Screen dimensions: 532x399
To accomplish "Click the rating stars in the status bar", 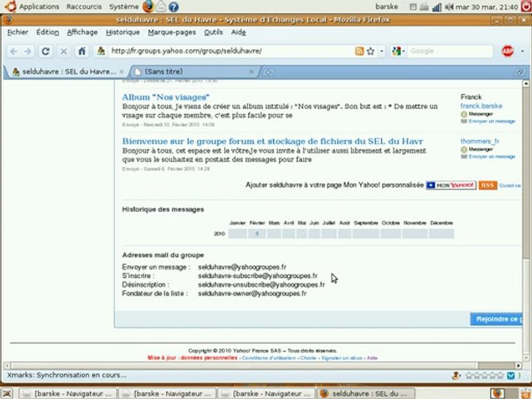I will 484,376.
